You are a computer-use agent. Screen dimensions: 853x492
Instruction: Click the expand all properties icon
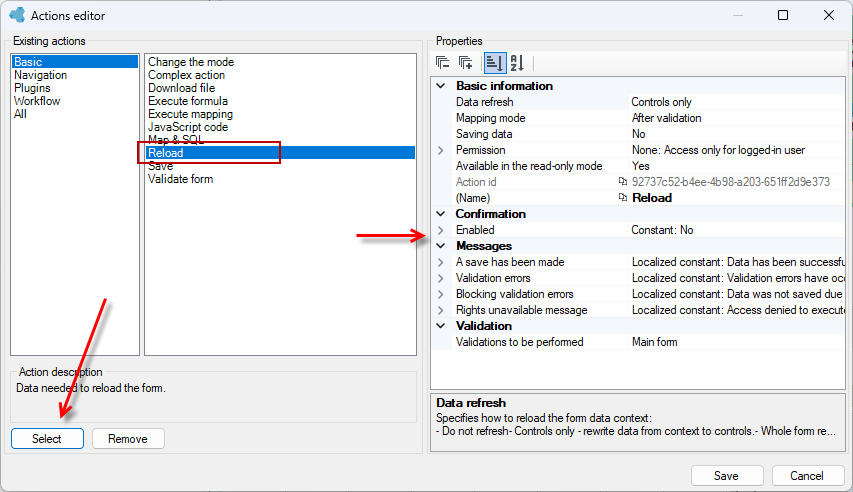click(x=466, y=63)
